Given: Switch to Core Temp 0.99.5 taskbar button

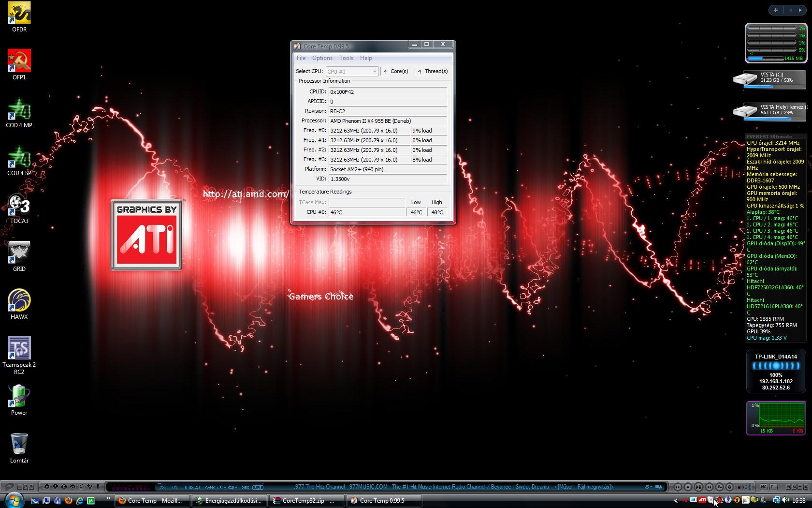Looking at the screenshot, I should [384, 501].
